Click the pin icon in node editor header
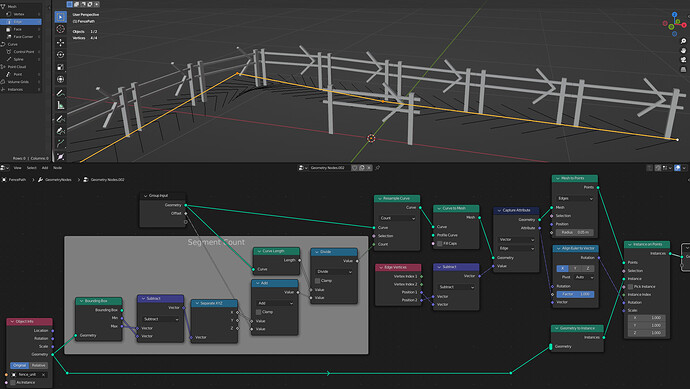The image size is (690, 389). tap(377, 168)
